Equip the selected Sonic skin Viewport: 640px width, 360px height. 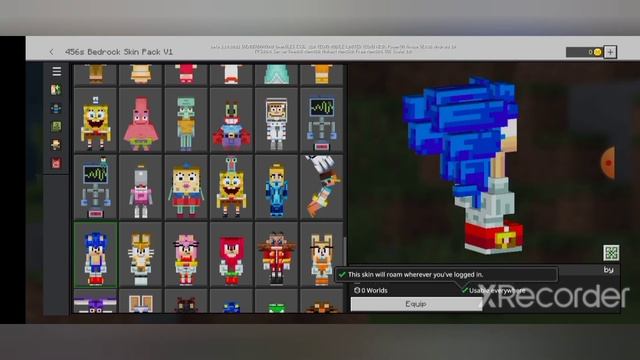(416, 304)
